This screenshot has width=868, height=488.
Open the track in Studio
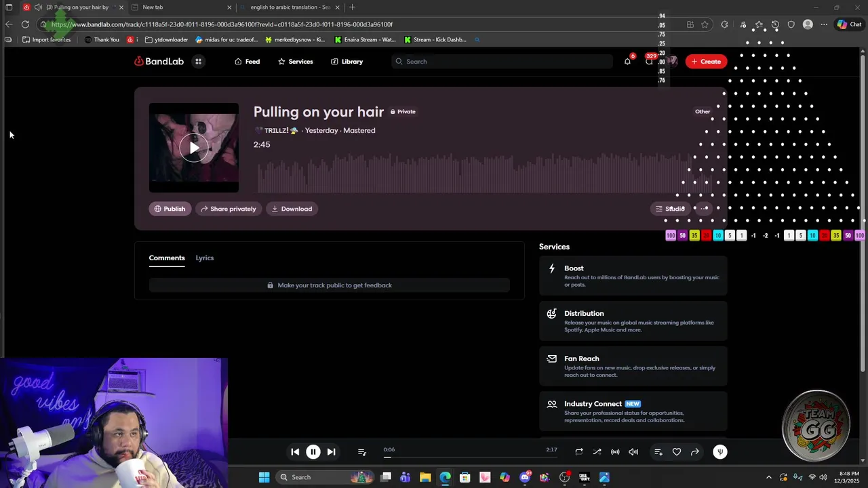point(670,209)
